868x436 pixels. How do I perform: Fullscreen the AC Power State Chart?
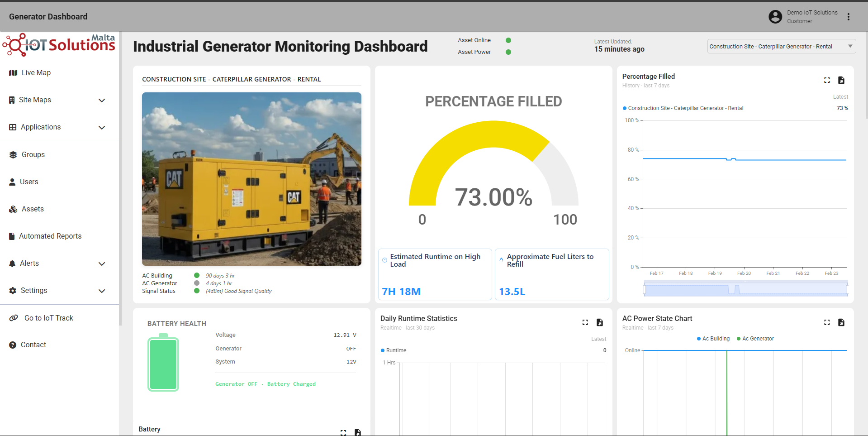click(x=827, y=322)
